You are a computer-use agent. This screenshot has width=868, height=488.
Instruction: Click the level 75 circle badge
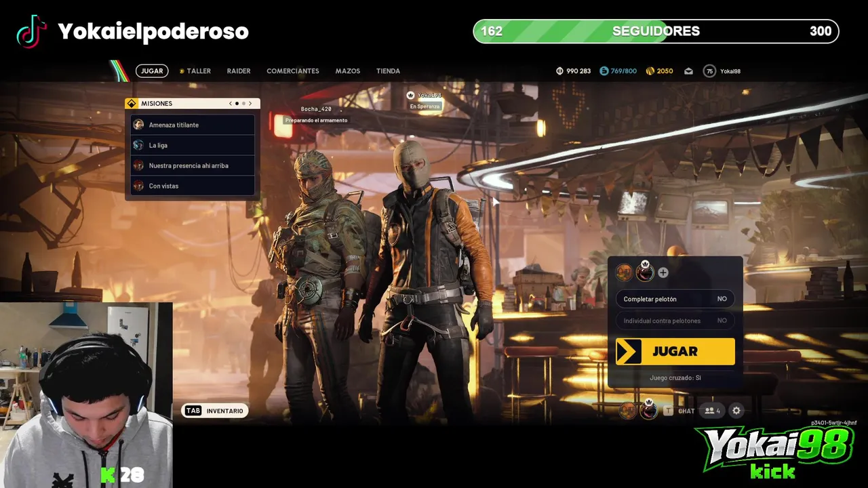709,70
